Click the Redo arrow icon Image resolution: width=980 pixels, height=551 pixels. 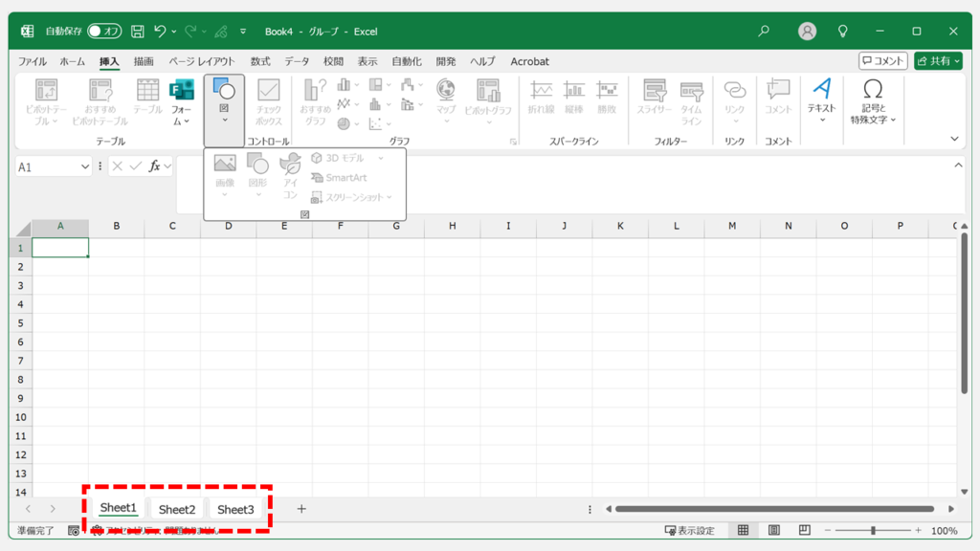click(190, 32)
